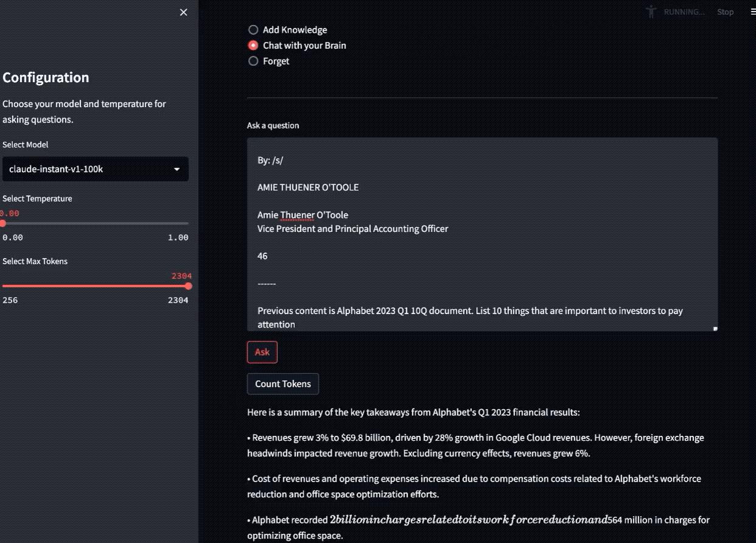Click the temperature slider handle at 0.00
756x543 pixels.
pyautogui.click(x=2, y=223)
